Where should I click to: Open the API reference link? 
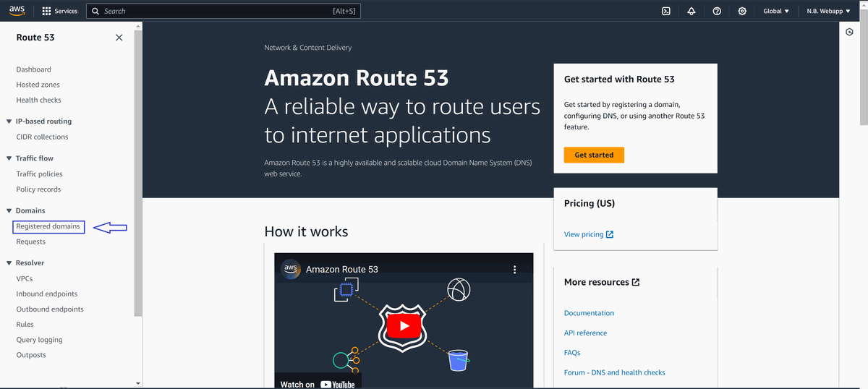585,333
